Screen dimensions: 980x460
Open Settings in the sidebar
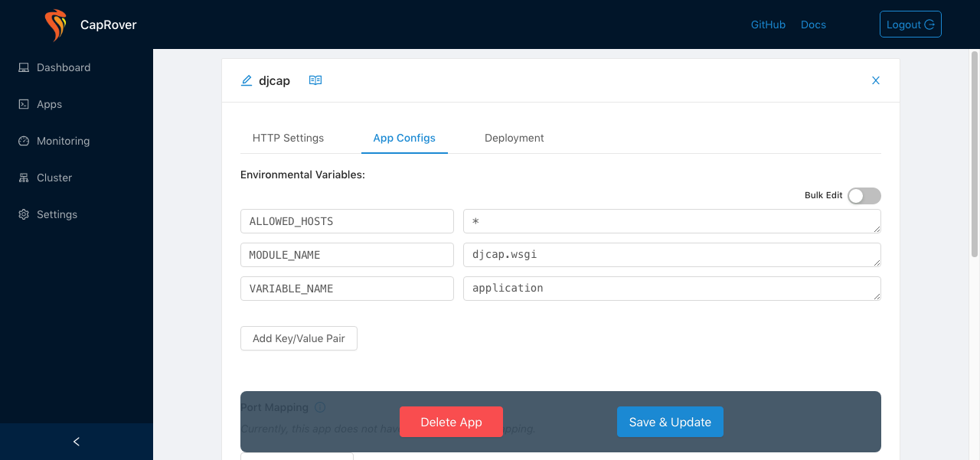tap(57, 214)
